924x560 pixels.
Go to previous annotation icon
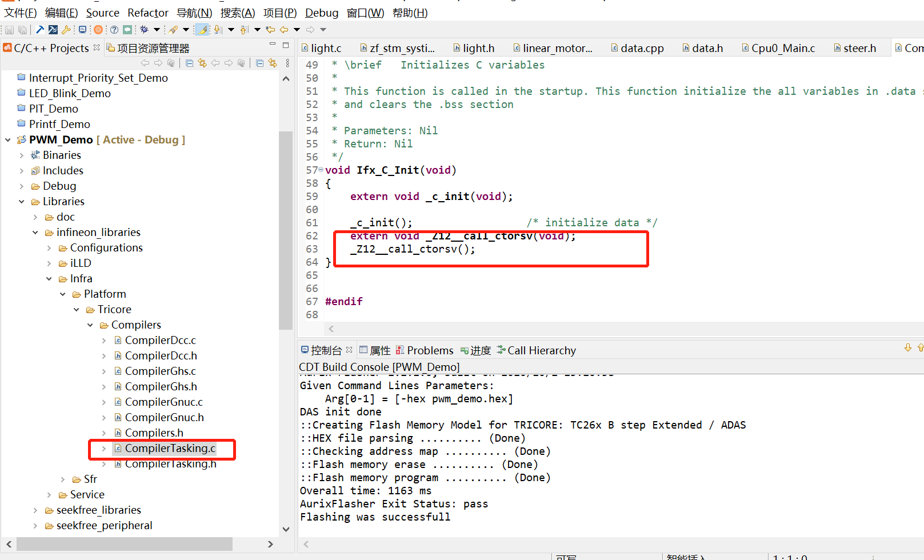point(244,30)
